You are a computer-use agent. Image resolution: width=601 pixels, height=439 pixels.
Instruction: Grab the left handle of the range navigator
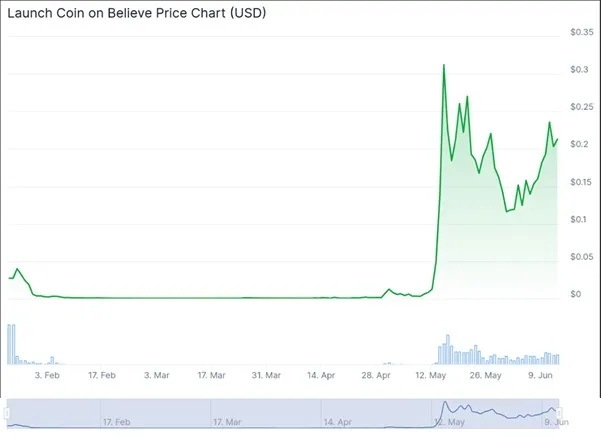[x=7, y=412]
